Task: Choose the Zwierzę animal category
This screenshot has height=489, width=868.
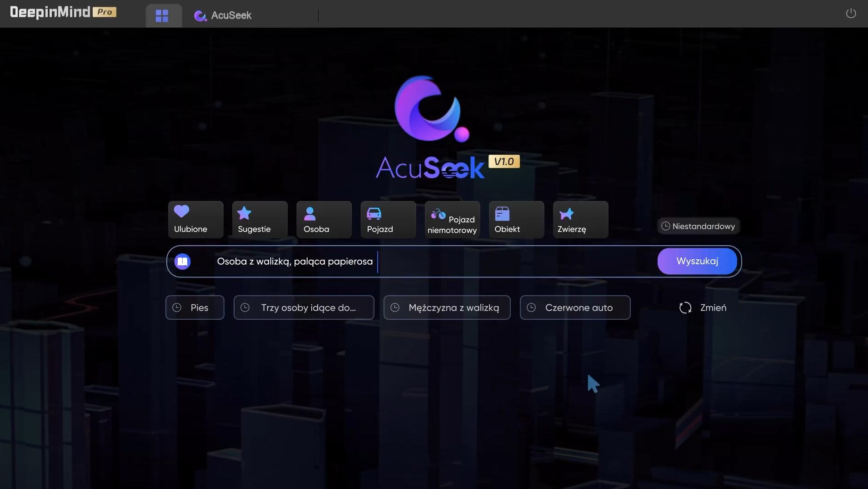Action: [580, 220]
